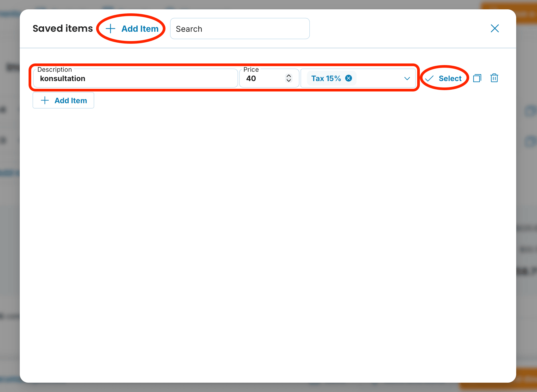Remove the Tax 15% tag
The width and height of the screenshot is (537, 392).
(348, 78)
